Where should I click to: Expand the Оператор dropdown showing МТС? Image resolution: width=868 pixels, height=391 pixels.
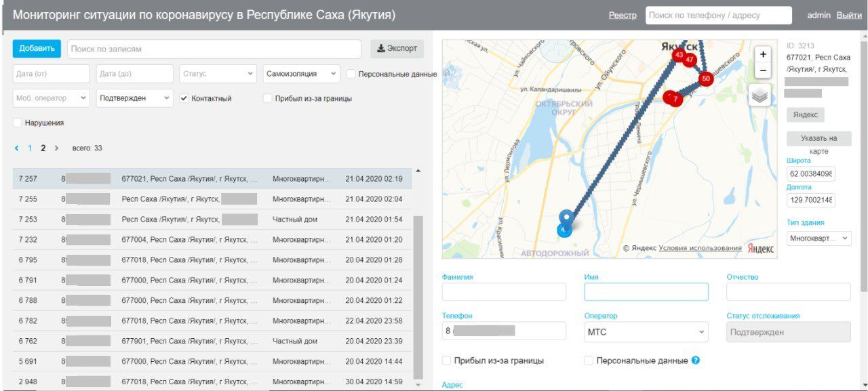coord(646,331)
